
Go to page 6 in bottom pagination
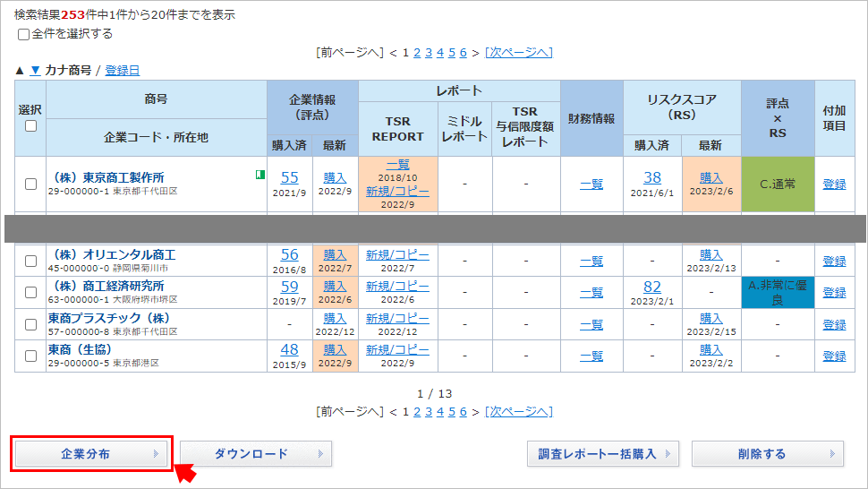coord(464,412)
